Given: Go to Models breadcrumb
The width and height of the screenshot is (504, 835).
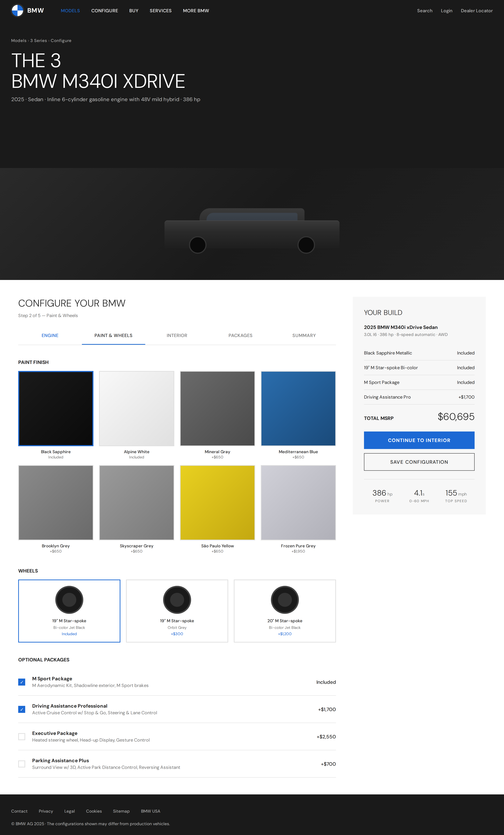Looking at the screenshot, I should tap(19, 41).
